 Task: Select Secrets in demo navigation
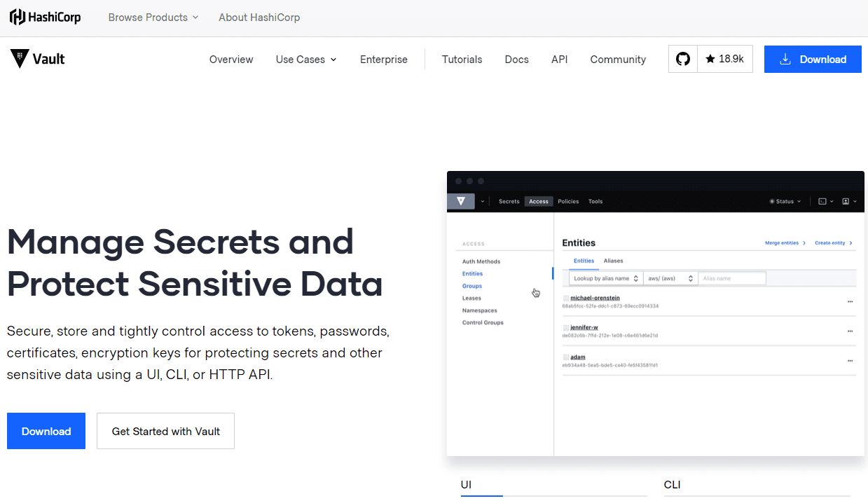point(509,202)
